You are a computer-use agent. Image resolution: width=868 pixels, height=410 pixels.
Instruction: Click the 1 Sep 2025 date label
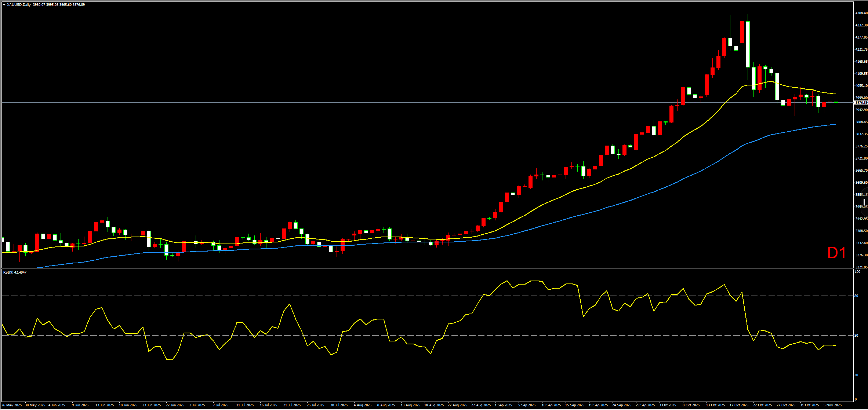pyautogui.click(x=503, y=405)
